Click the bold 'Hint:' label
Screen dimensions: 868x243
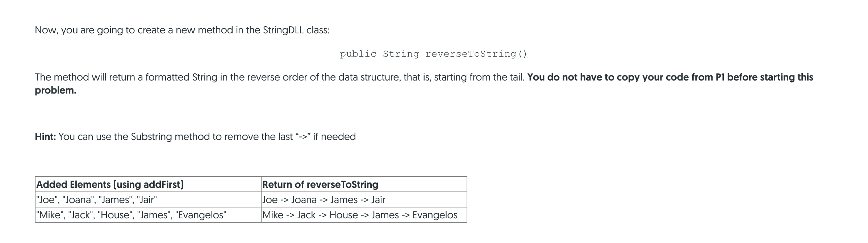pos(45,137)
